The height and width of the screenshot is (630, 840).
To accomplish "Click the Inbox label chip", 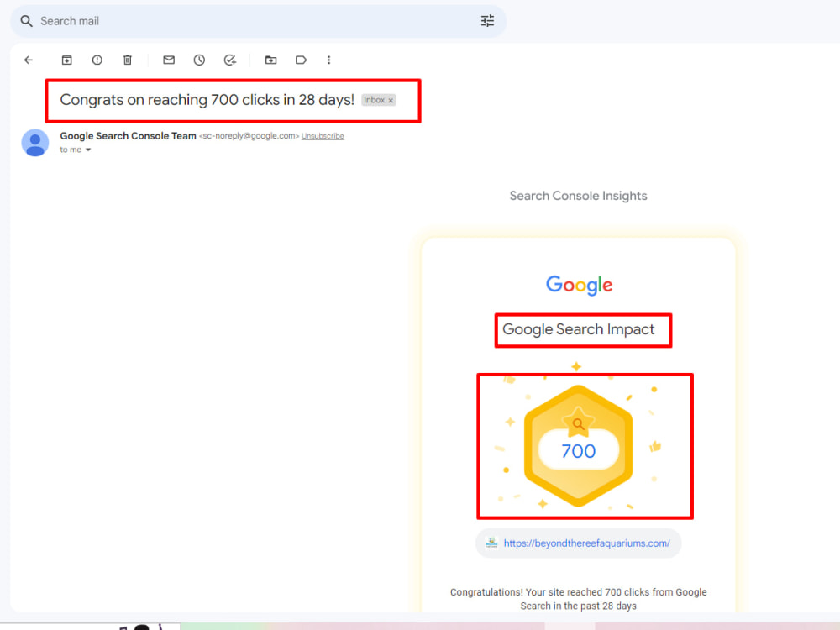I will tap(379, 100).
